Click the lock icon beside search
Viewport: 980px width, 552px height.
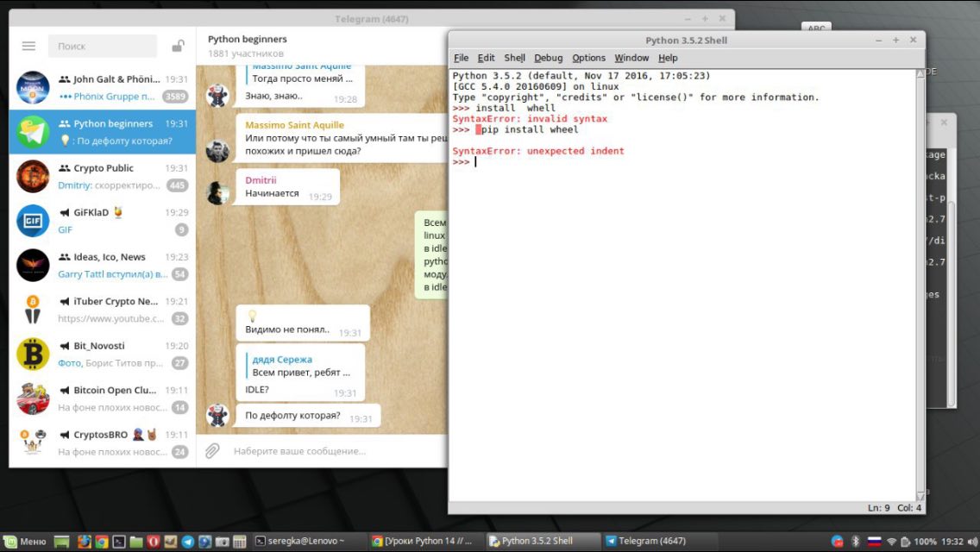click(x=178, y=47)
